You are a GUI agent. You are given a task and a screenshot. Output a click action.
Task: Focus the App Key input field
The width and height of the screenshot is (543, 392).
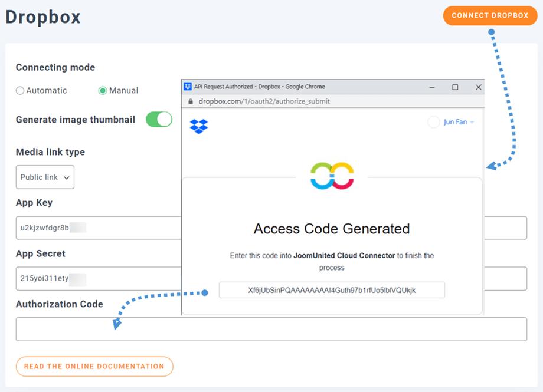click(x=99, y=228)
